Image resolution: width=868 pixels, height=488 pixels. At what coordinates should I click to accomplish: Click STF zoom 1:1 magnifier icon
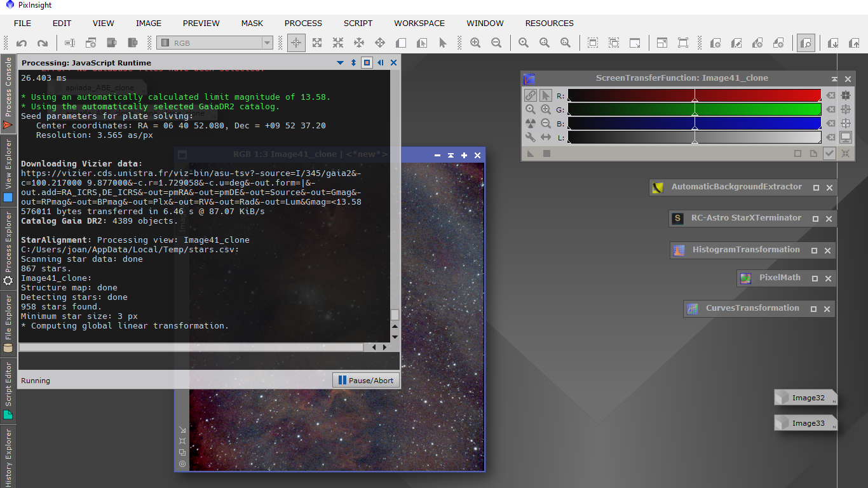531,109
